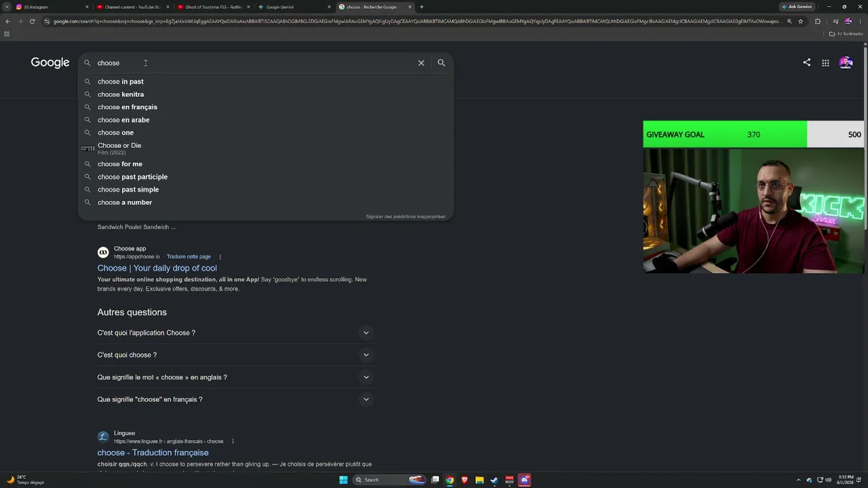Select suggestion "choose en arabe"
This screenshot has width=868, height=488.
tap(266, 120)
